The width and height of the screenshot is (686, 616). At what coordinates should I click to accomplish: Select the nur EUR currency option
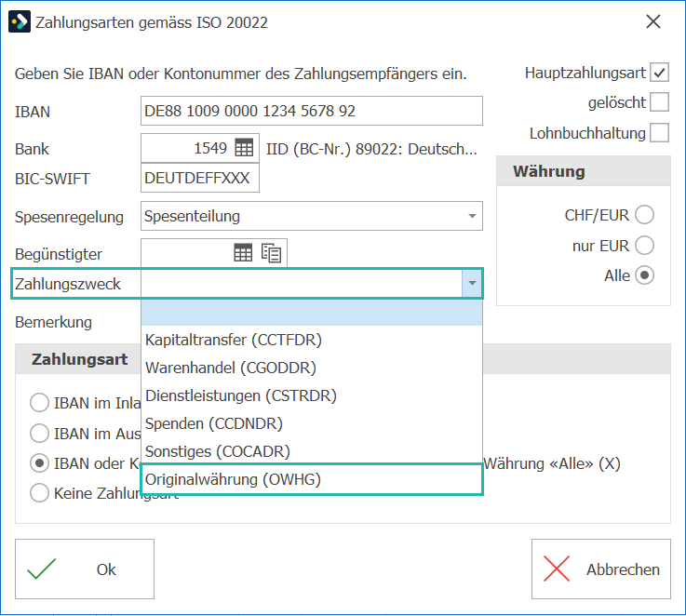click(644, 245)
